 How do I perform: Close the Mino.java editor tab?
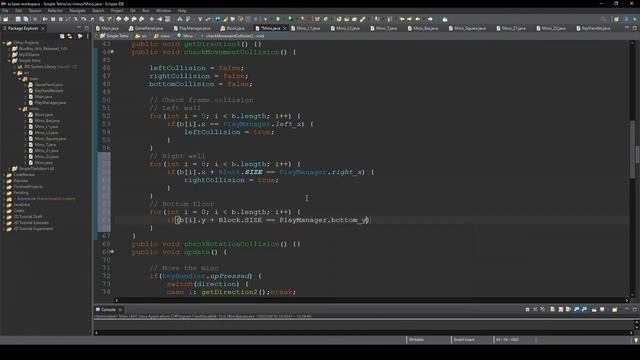tap(284, 28)
